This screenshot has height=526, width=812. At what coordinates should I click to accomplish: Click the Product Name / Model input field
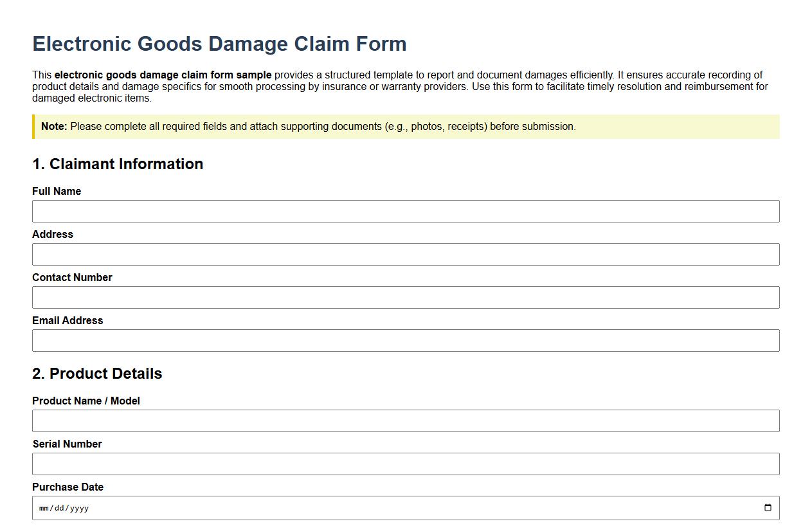coord(405,421)
